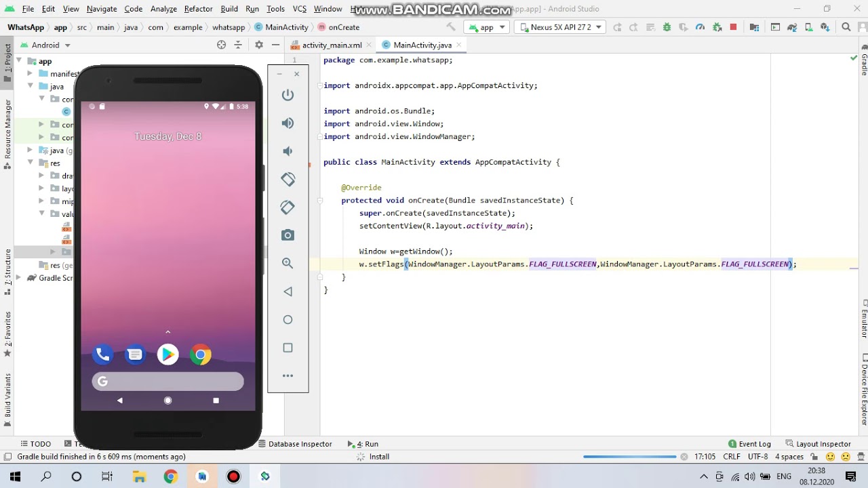Collapse all in the Project panel

tap(238, 45)
